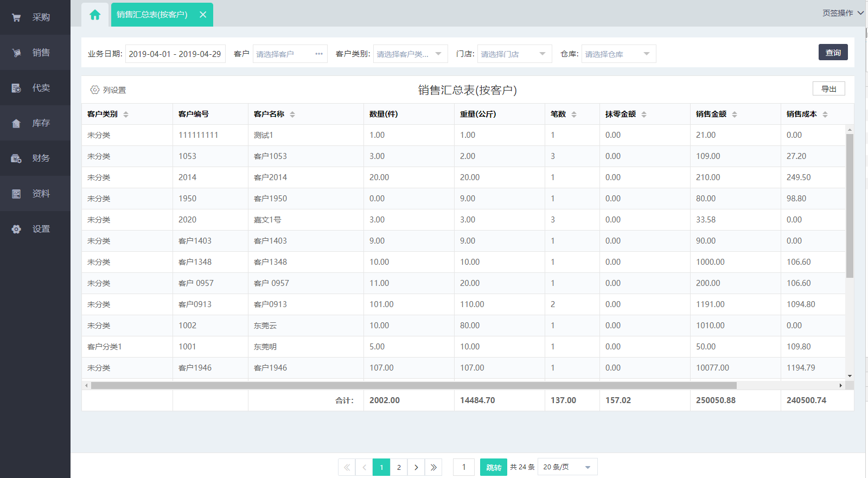Go to last page arrow

[x=433, y=467]
